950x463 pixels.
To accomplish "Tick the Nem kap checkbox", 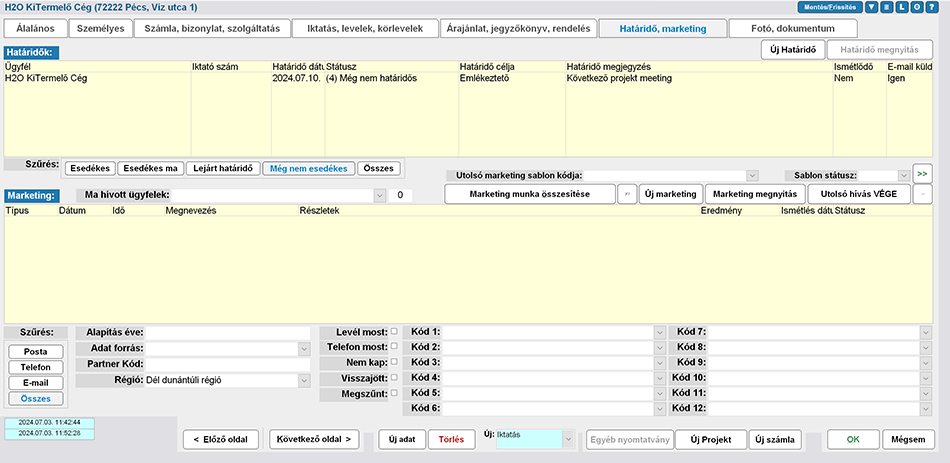I will coord(393,362).
